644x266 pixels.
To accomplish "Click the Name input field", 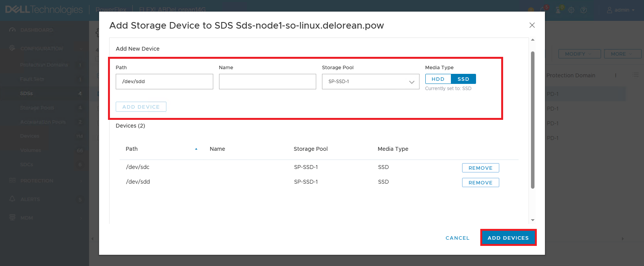I will click(267, 82).
